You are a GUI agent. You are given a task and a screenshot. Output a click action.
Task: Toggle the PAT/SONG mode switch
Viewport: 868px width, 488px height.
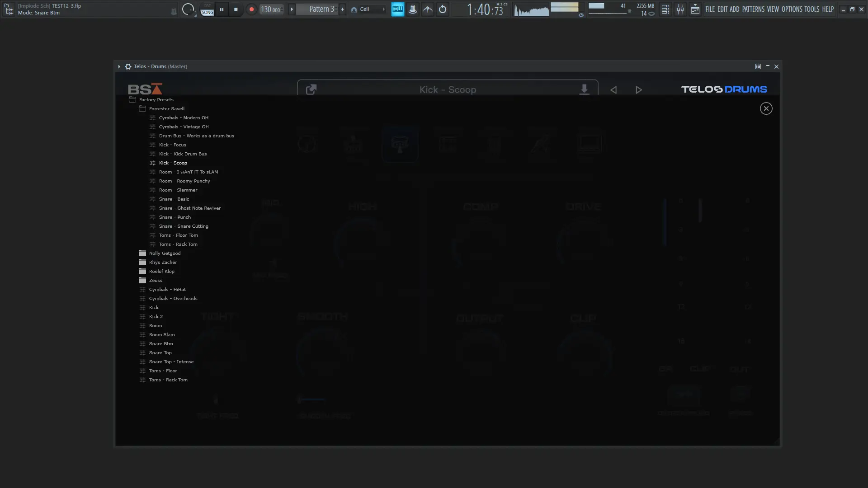207,9
